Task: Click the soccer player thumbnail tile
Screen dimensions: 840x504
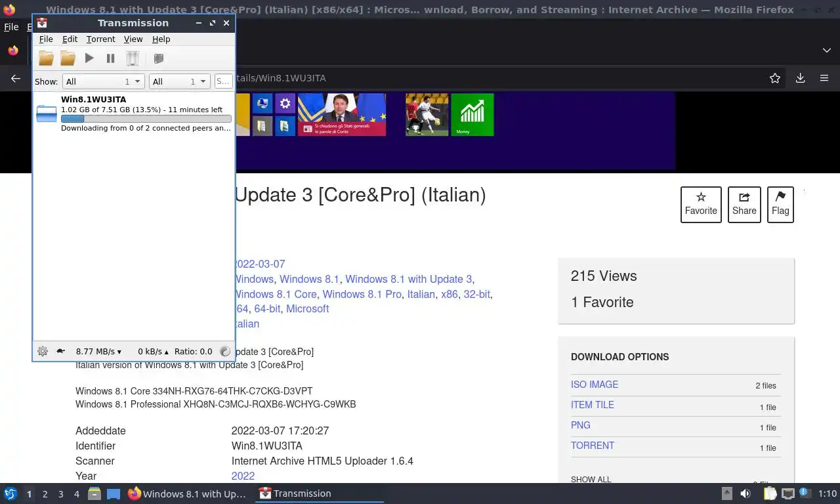Action: [427, 114]
